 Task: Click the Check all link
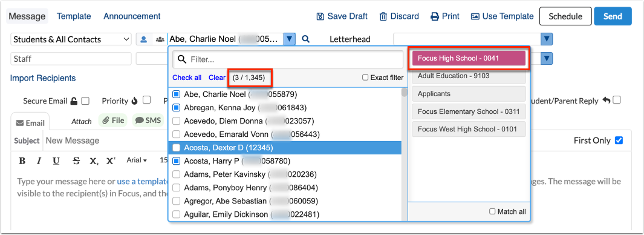pyautogui.click(x=187, y=78)
